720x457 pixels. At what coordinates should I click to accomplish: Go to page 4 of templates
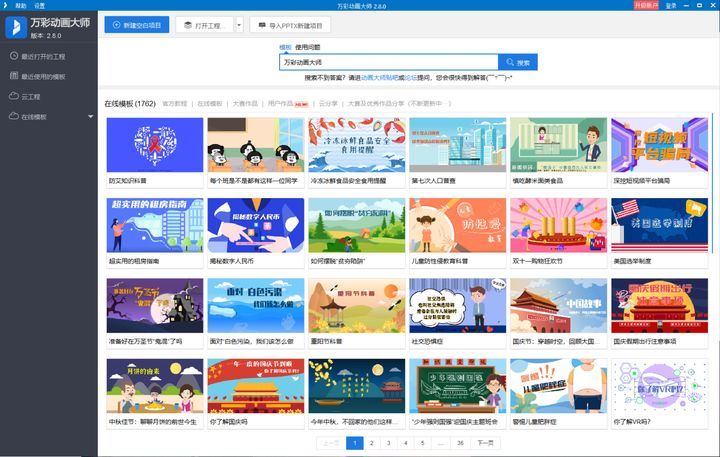coord(405,443)
